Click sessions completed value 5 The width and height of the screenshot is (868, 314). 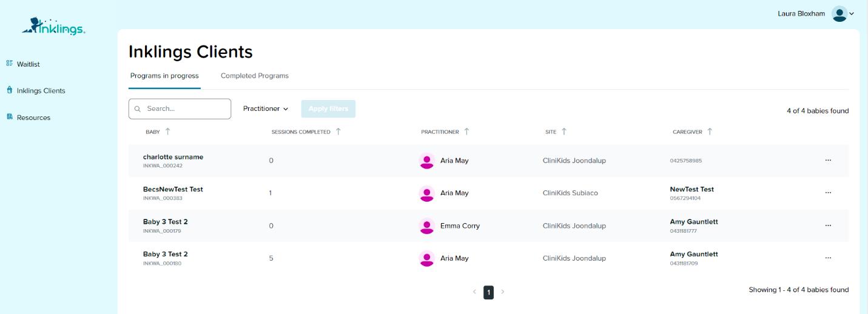click(271, 258)
